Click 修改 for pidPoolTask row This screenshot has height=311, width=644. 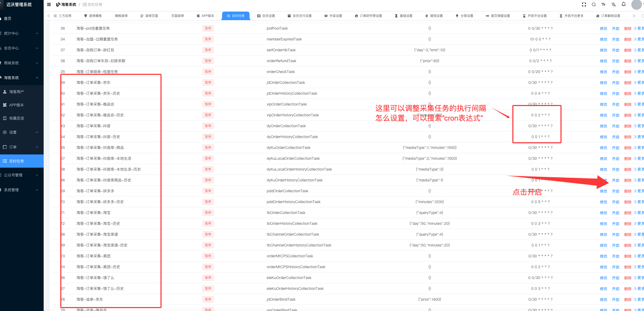click(603, 29)
